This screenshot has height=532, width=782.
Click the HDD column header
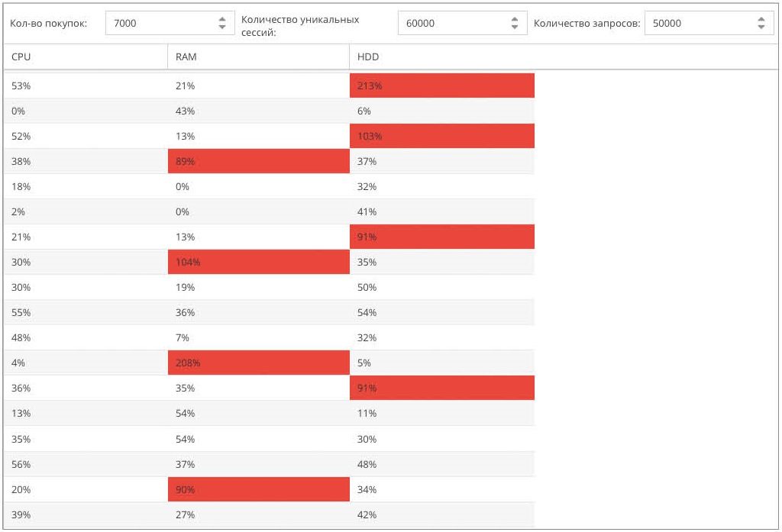(x=441, y=56)
